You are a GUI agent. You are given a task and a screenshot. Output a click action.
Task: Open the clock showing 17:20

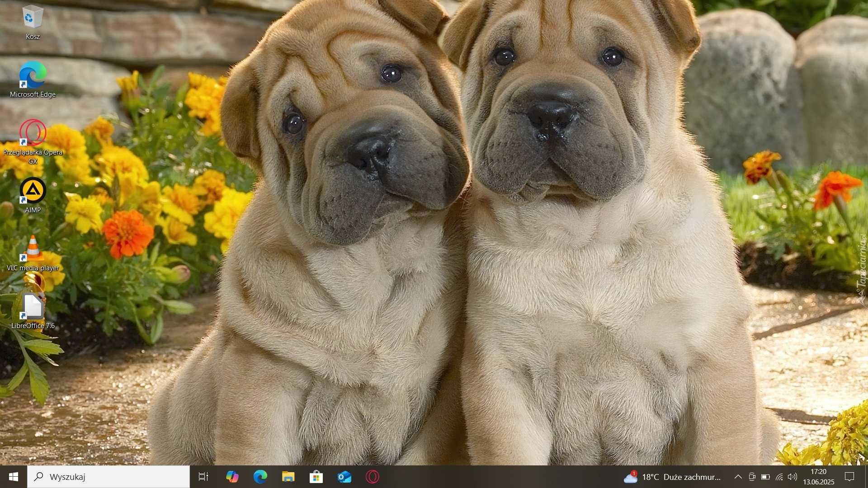819,477
